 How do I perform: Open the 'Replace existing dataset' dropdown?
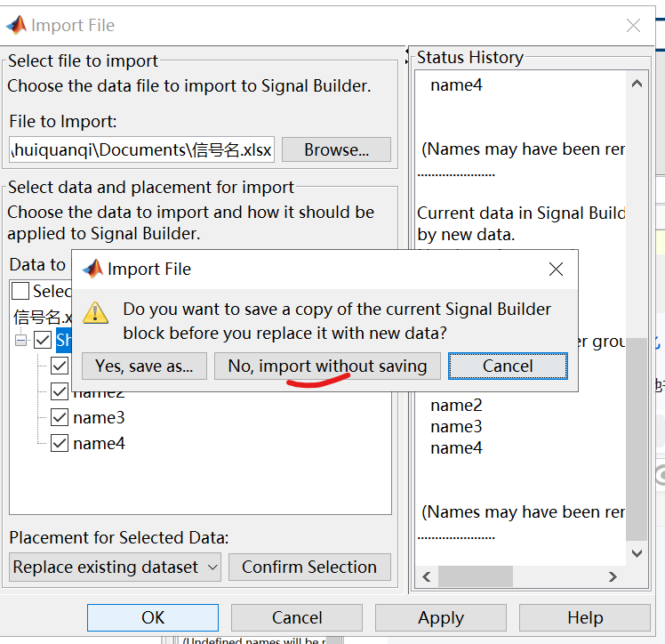(x=115, y=567)
